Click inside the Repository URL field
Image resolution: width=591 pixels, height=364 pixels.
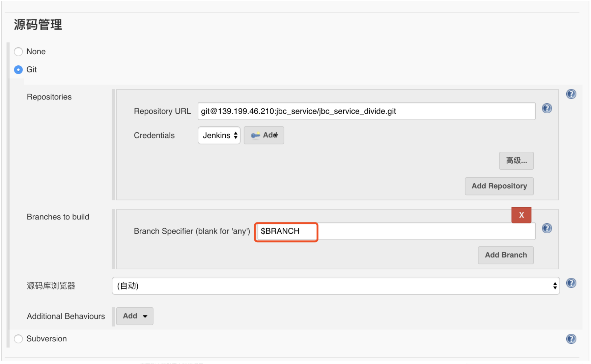tap(367, 111)
